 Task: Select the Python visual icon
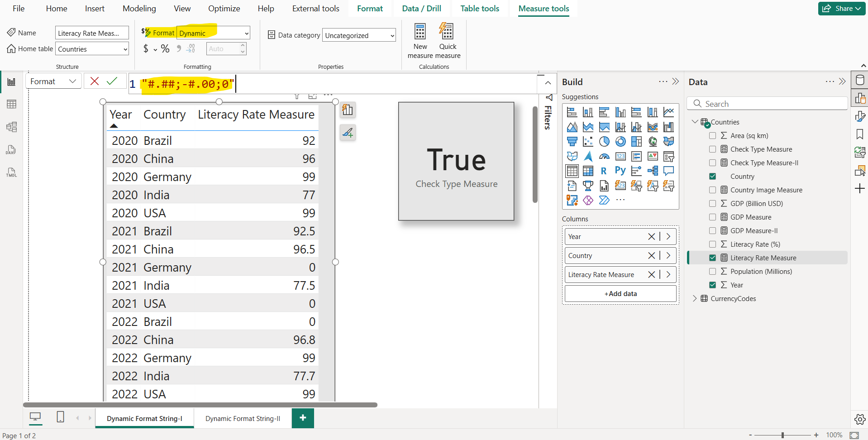[x=620, y=171]
